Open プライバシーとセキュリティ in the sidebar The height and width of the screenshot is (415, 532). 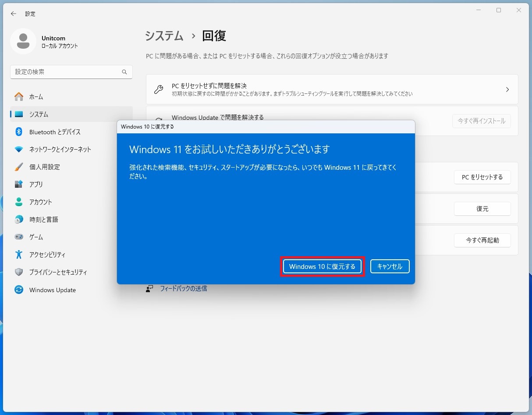pyautogui.click(x=58, y=272)
